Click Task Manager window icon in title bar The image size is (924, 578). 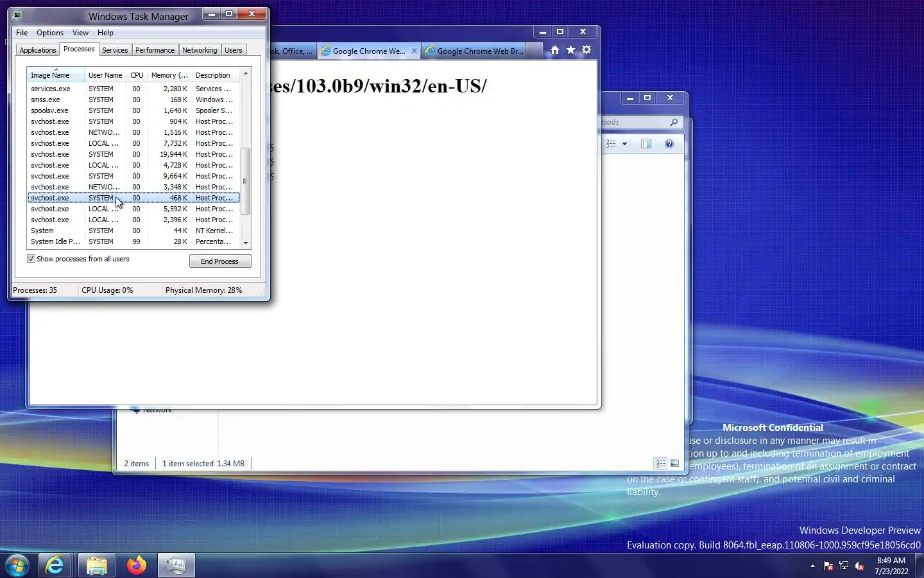coord(17,16)
